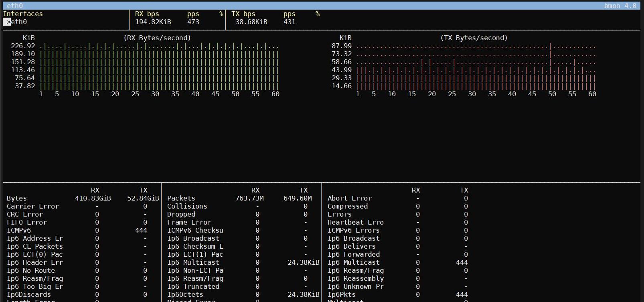
Task: Click the Ip6Octets row label
Action: 185,294
